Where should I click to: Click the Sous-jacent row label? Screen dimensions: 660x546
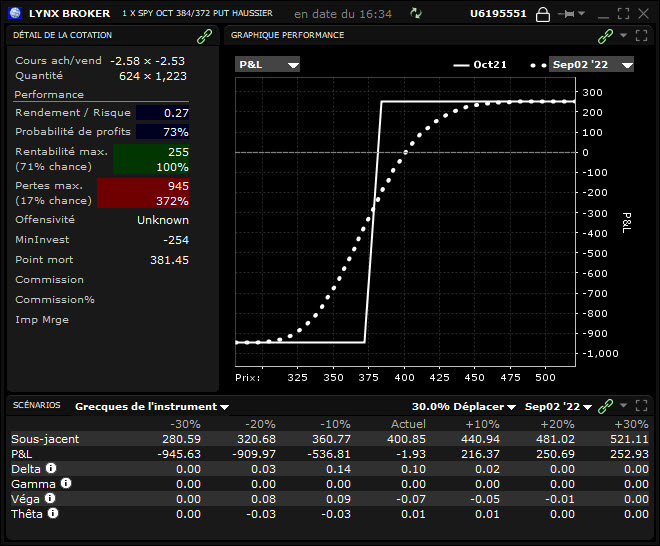pyautogui.click(x=45, y=439)
